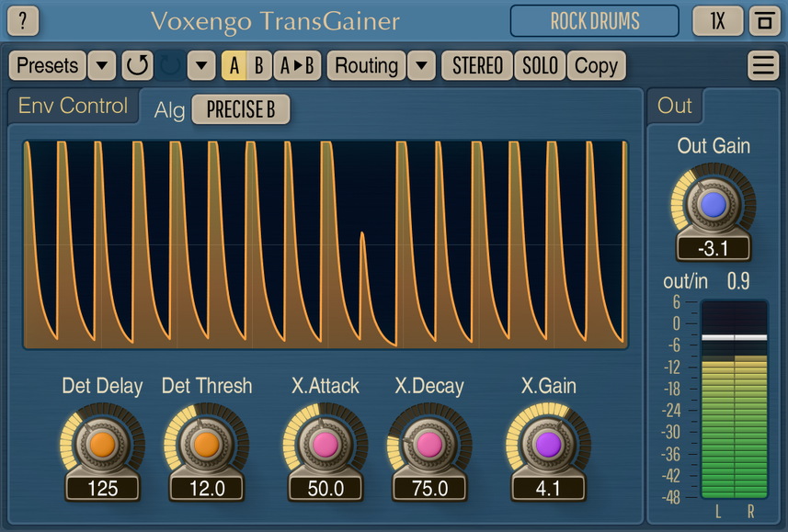Select the Env Control tab
The width and height of the screenshot is (788, 532).
click(74, 106)
